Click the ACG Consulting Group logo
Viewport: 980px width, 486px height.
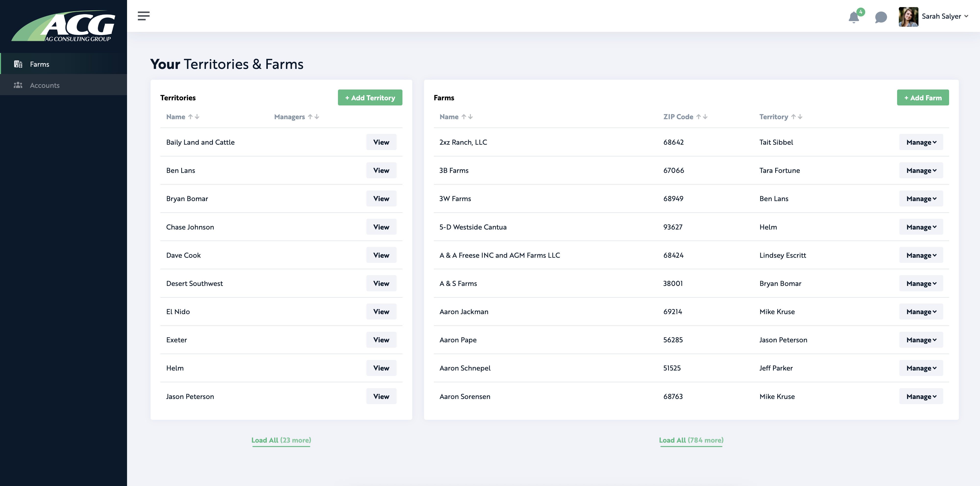pos(63,26)
